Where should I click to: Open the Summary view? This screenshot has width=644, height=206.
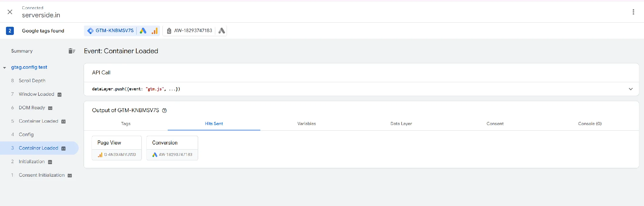22,51
